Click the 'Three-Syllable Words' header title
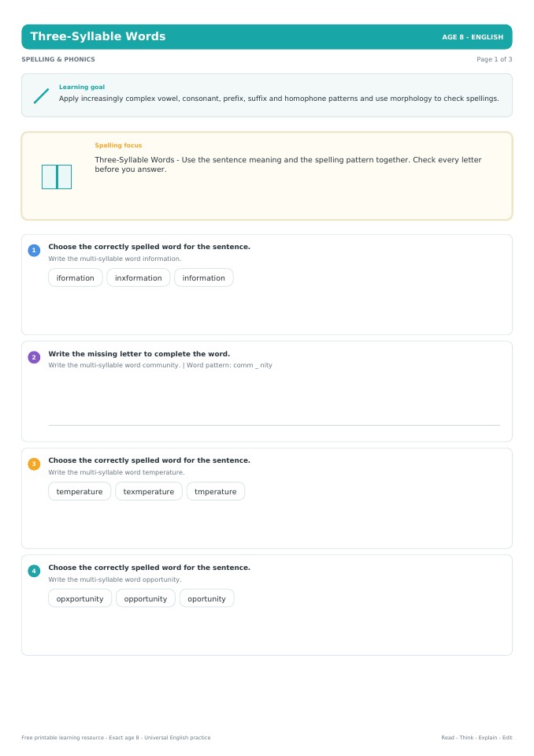534x756 pixels. click(98, 36)
